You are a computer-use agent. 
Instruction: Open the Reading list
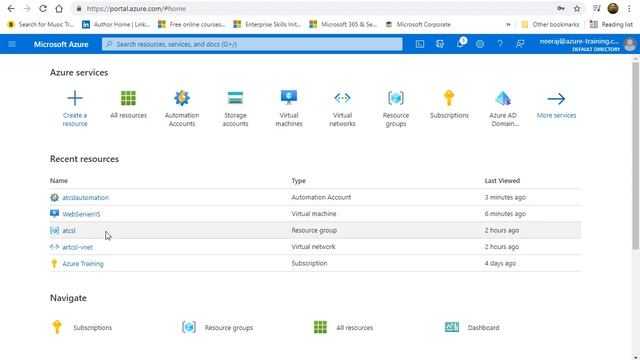tap(611, 24)
